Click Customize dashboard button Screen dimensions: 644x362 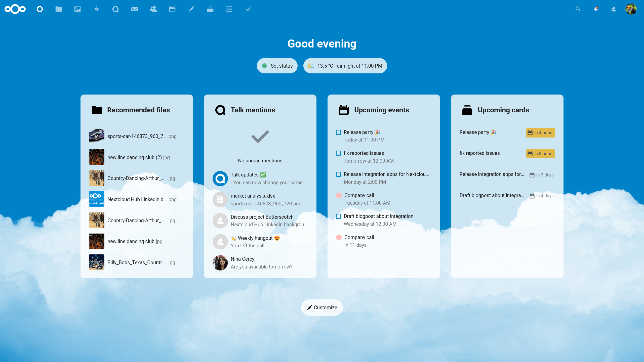pos(322,307)
